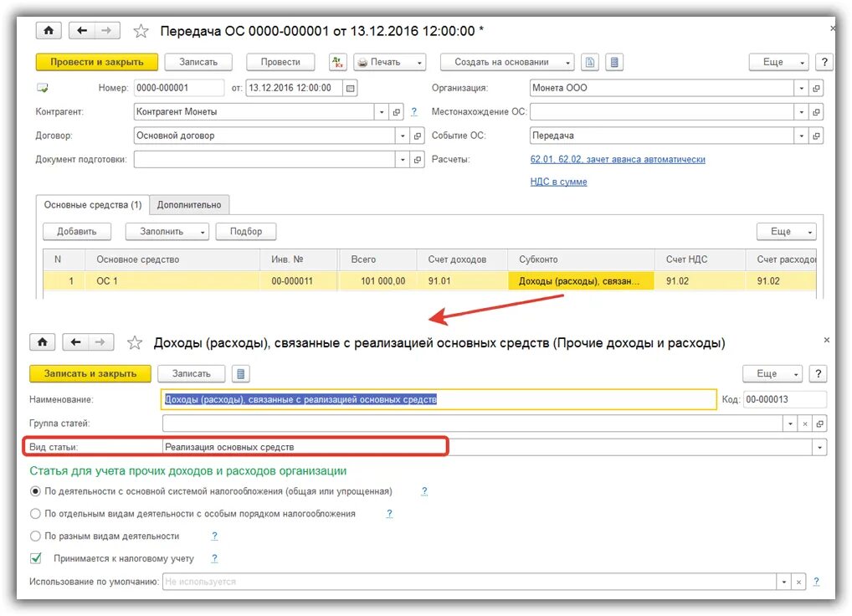This screenshot has height=616, width=852.
Task: Click the Счет доходов cell 91.01
Action: 462,281
